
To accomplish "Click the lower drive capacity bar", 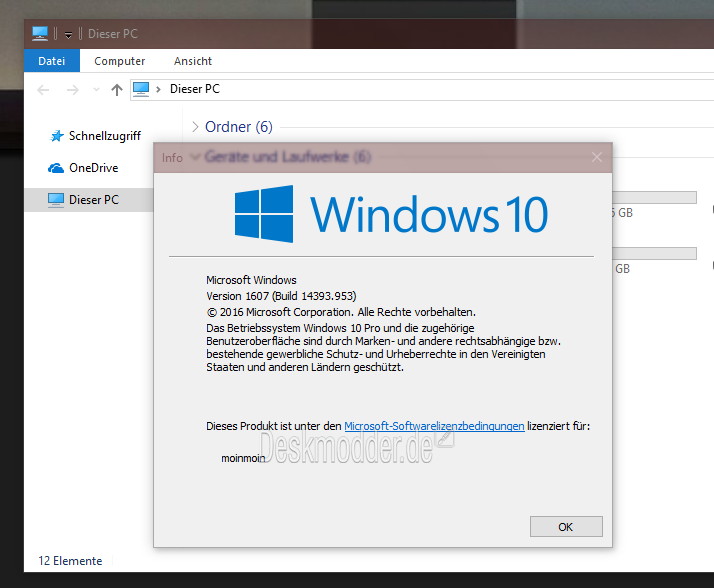I will tap(654, 253).
